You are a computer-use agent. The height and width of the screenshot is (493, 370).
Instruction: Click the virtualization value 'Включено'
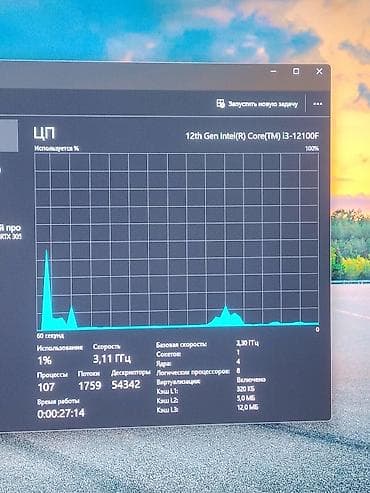tap(251, 380)
